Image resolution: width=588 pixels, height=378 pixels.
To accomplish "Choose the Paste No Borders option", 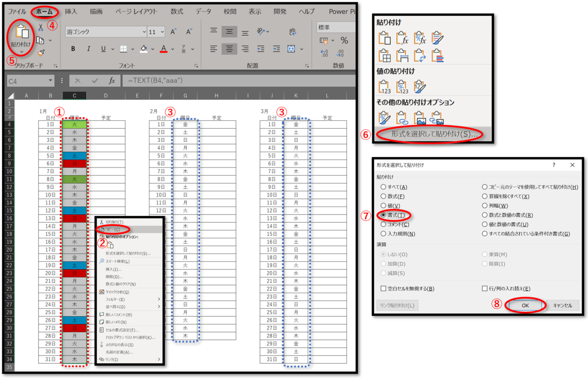I will 385,55.
